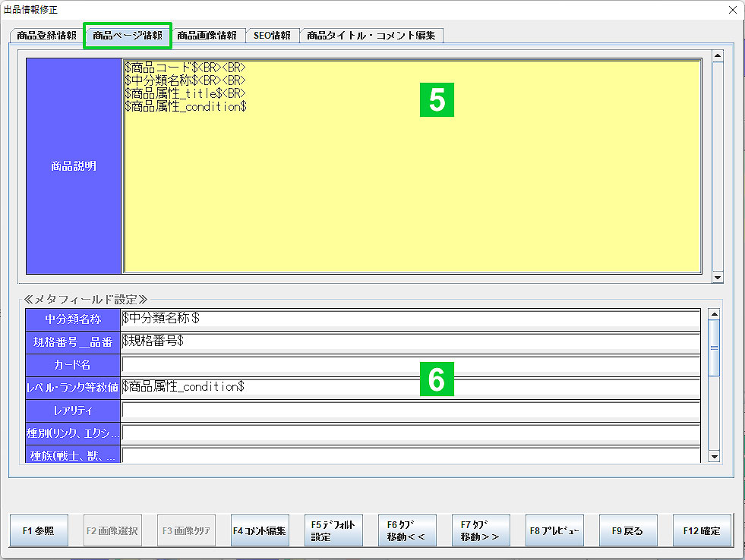
Task: Select the SEO情報 tab
Action: coord(272,36)
